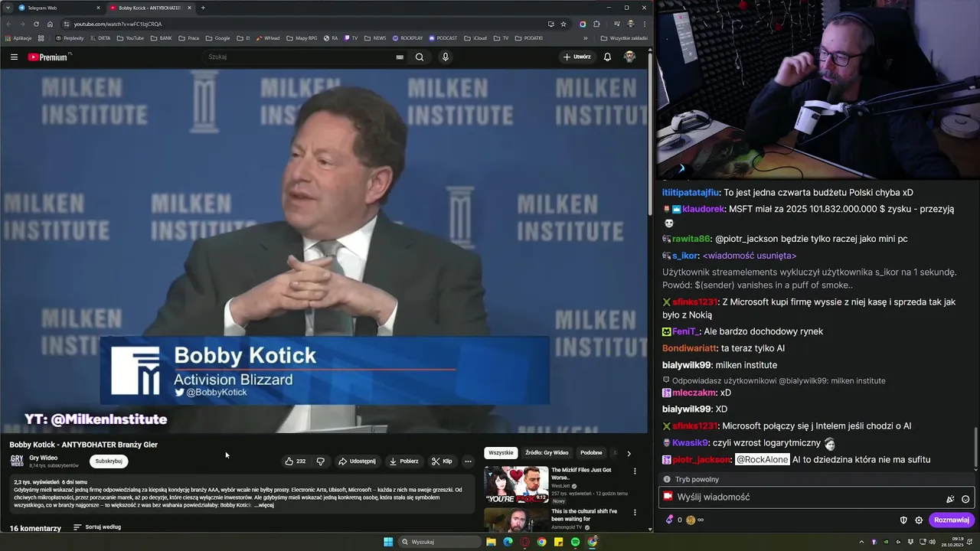Bookmark this page with the star icon

tap(563, 24)
